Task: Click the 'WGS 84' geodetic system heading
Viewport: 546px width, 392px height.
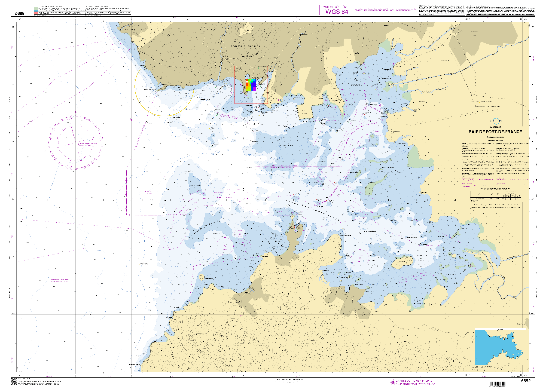Action: [x=337, y=12]
